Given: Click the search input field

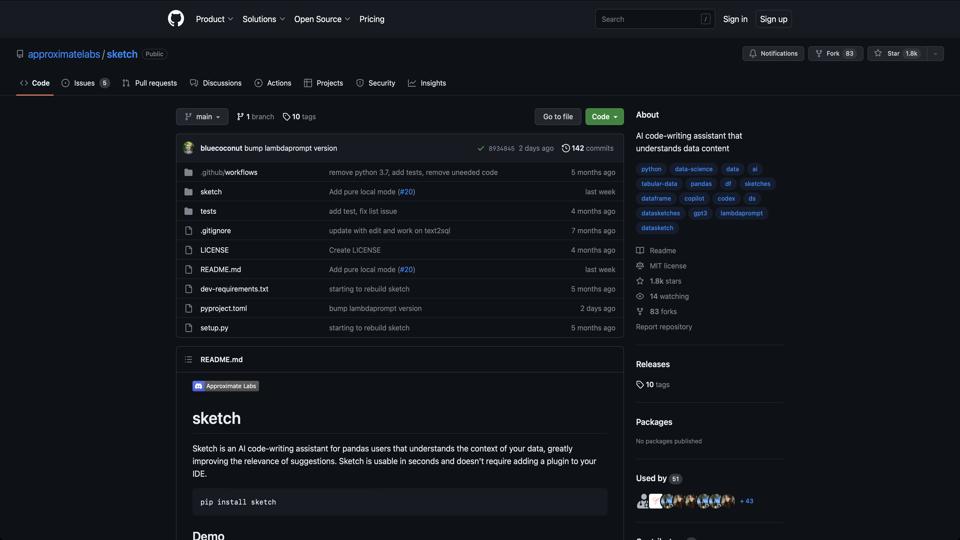Looking at the screenshot, I should [x=650, y=19].
